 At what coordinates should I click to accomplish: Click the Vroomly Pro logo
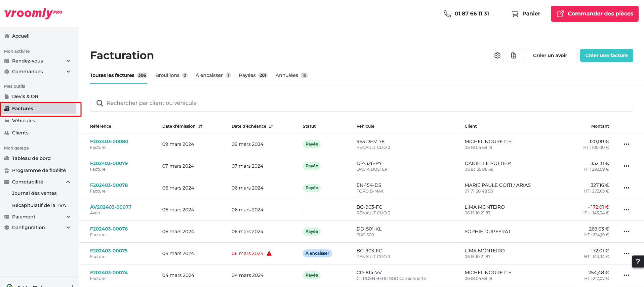33,13
